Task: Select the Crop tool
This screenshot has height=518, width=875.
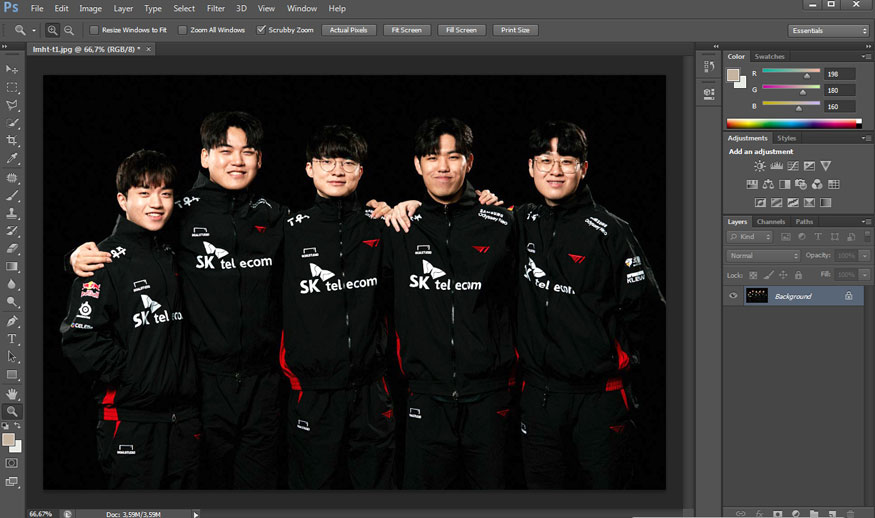Action: [12, 140]
